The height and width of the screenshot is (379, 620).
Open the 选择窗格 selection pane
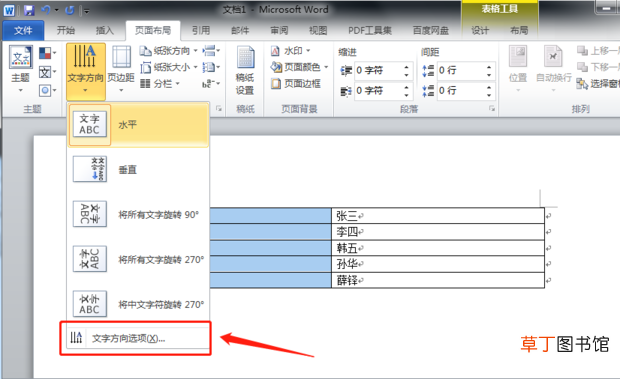(x=598, y=83)
